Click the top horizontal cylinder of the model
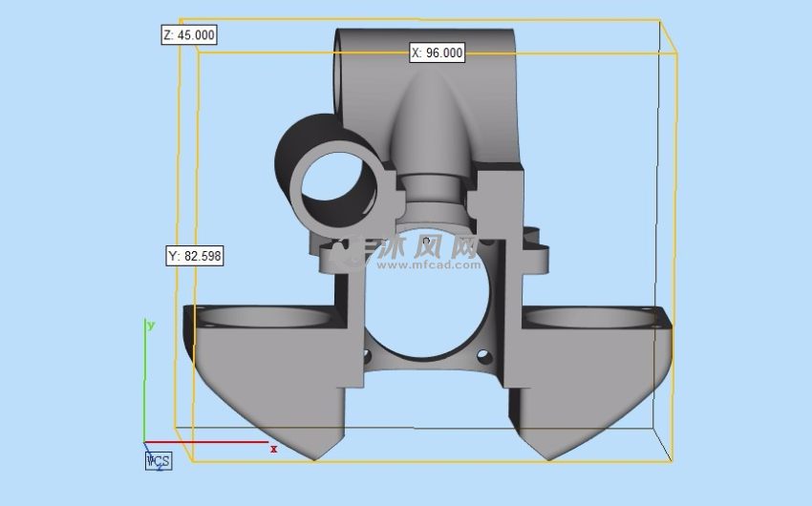The image size is (812, 506). [x=425, y=43]
